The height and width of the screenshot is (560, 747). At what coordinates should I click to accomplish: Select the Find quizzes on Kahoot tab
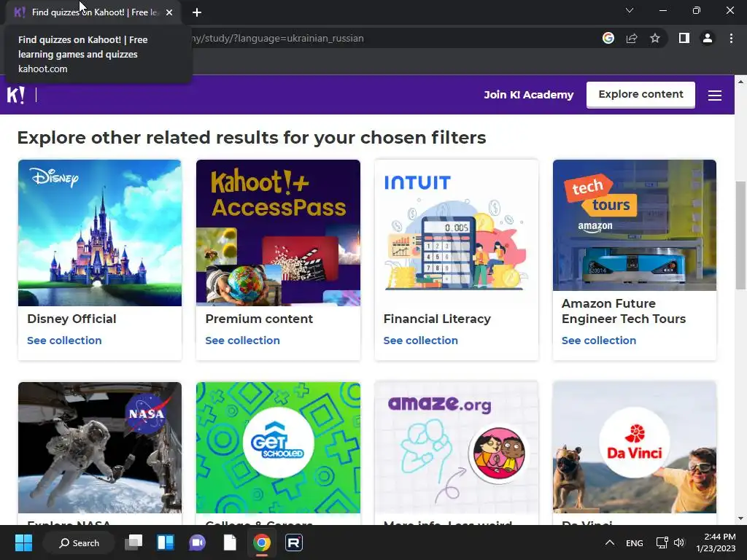94,12
